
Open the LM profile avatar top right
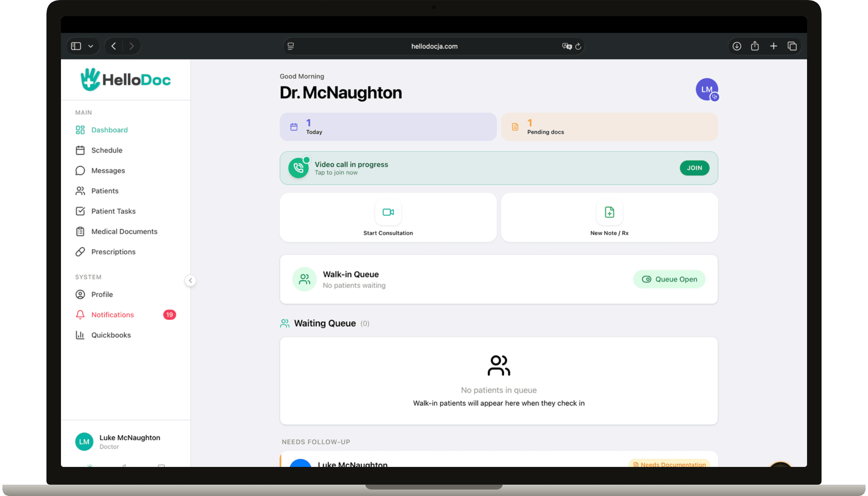[x=707, y=89]
